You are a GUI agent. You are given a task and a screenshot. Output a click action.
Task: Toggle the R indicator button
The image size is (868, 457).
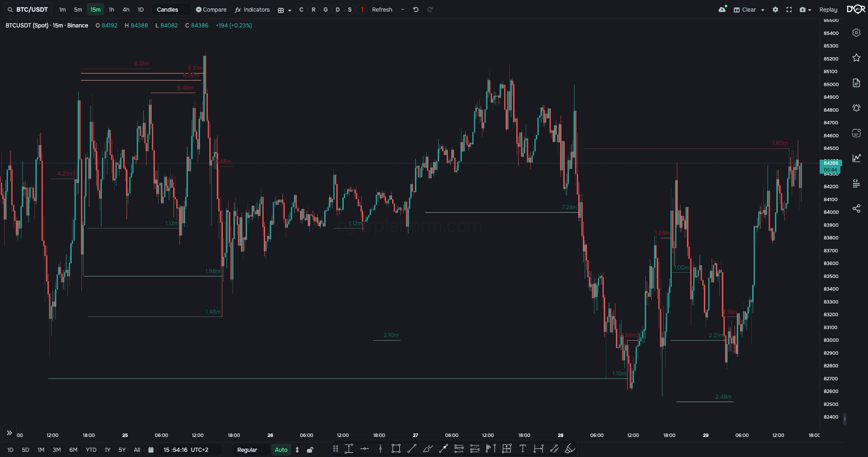click(x=314, y=9)
